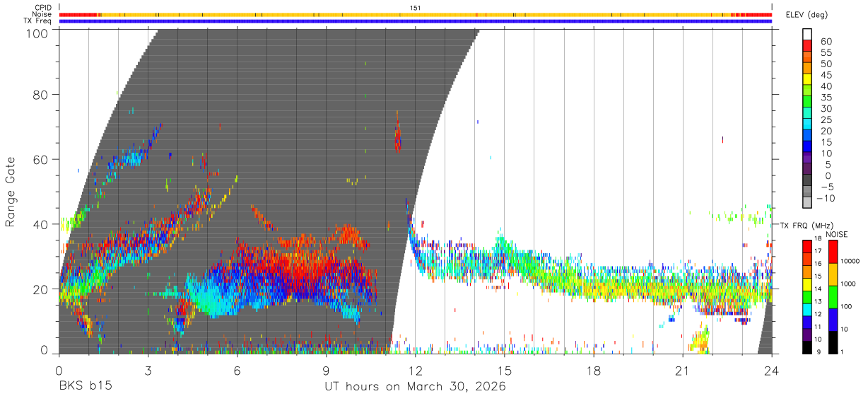Click the black bottom segment of TX FRQ colorbar

807,347
